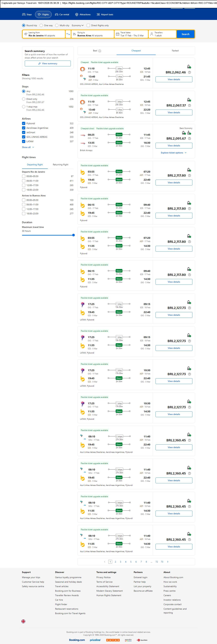This screenshot has width=217, height=644.
Task: Select the Direct only stops filter
Action: click(24, 99)
